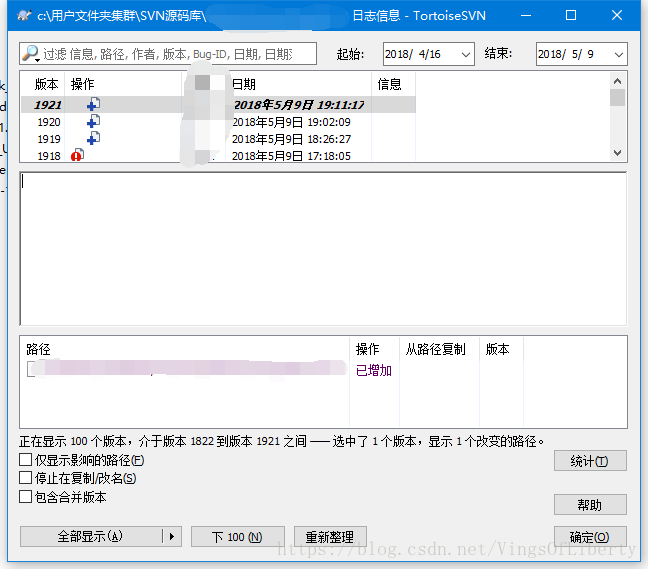Screen dimensions: 648x569
Task: Check the '包含合并版本' option
Action: 25,497
